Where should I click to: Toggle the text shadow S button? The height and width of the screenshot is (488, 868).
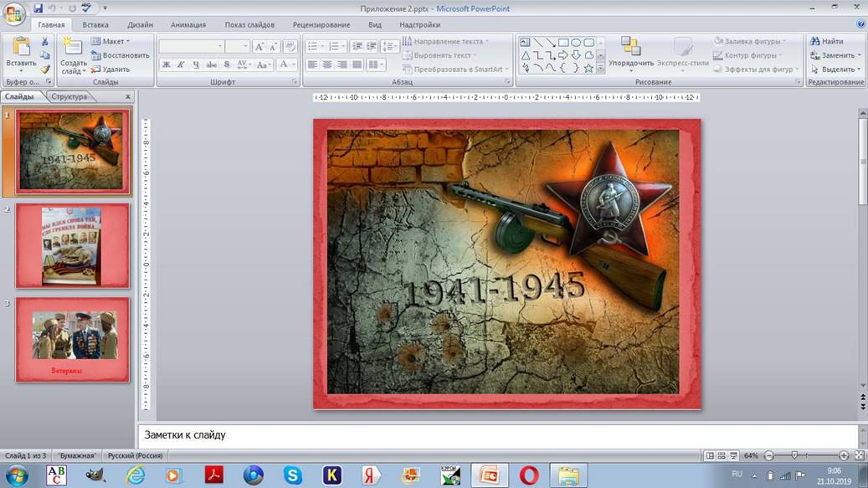(226, 64)
